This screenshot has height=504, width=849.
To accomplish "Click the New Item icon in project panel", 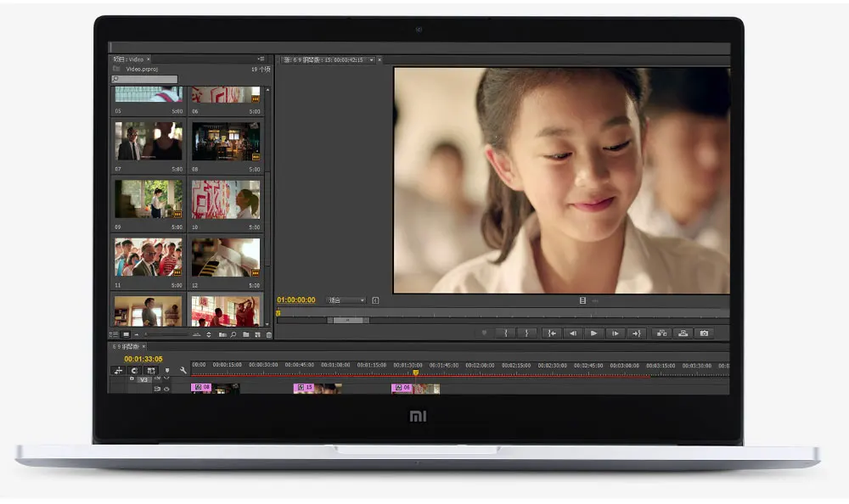I will [258, 334].
